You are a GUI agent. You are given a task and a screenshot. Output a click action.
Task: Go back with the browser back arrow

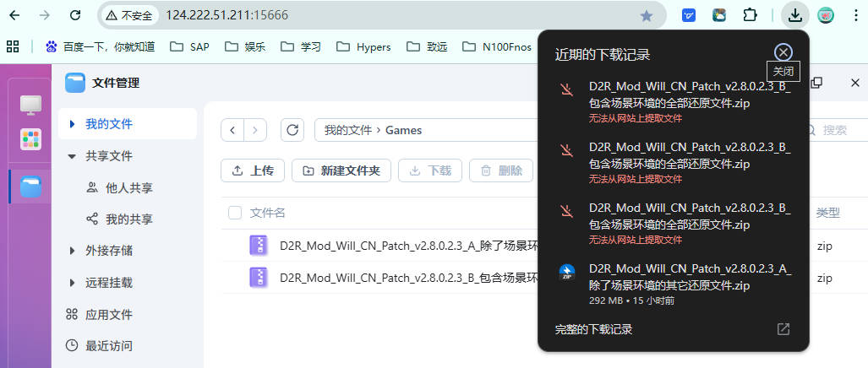click(x=14, y=15)
